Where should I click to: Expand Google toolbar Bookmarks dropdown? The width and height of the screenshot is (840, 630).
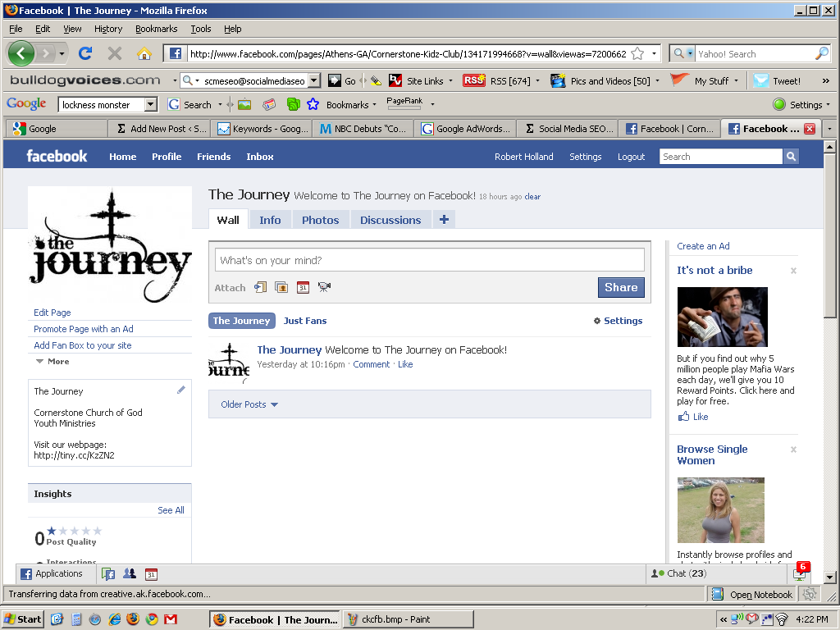(374, 104)
